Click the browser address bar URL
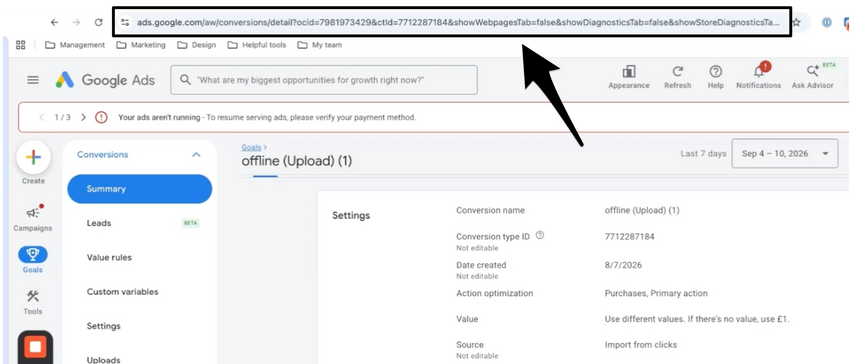850x364 pixels. [458, 22]
